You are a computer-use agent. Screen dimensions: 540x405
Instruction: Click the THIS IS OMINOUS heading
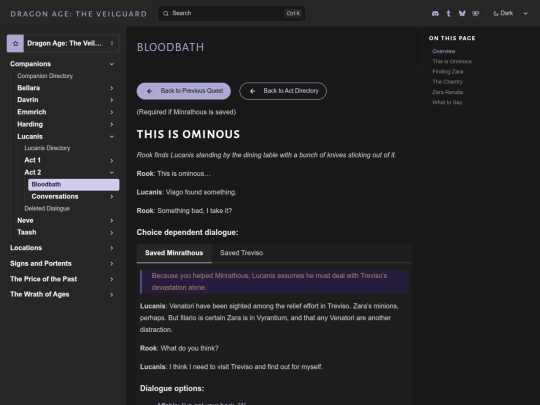[x=188, y=134]
